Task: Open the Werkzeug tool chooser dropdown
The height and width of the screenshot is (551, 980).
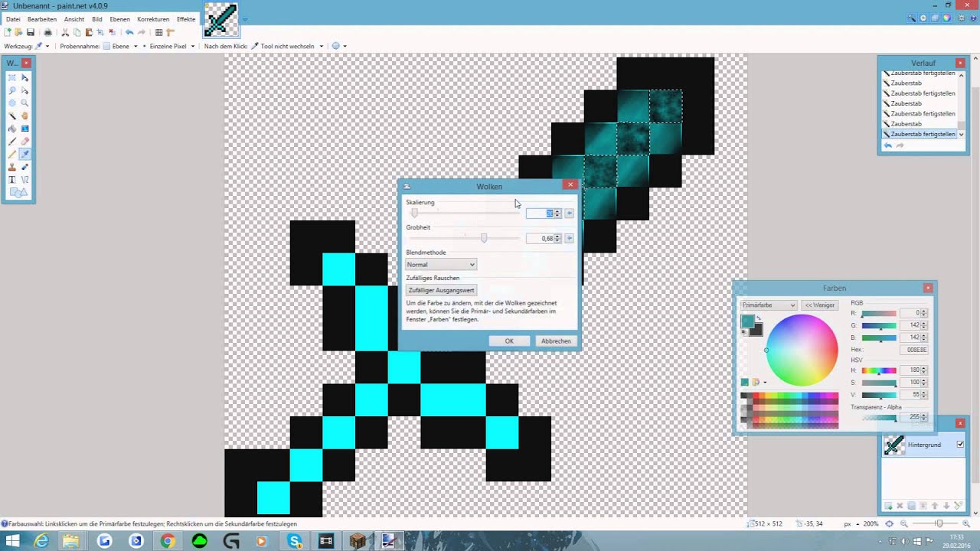Action: point(42,46)
